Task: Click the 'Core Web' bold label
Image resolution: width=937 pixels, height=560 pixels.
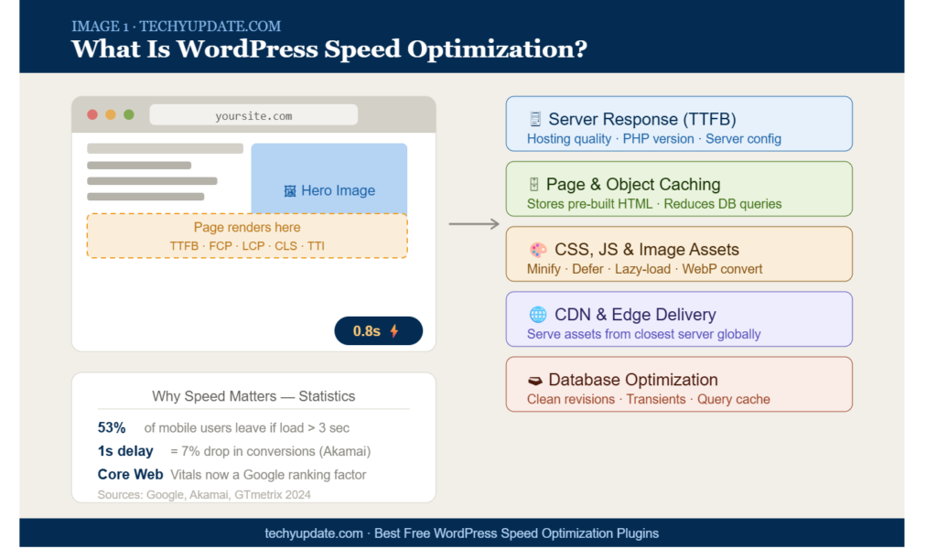Action: (130, 475)
